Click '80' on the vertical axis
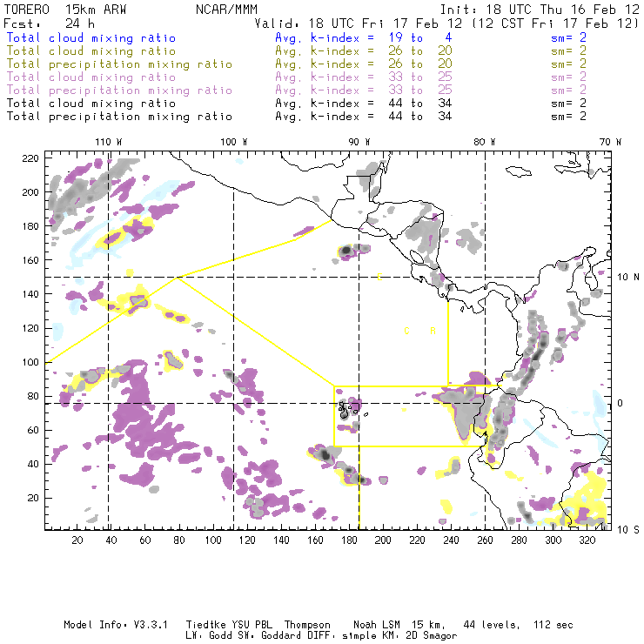The image size is (644, 644). (33, 396)
